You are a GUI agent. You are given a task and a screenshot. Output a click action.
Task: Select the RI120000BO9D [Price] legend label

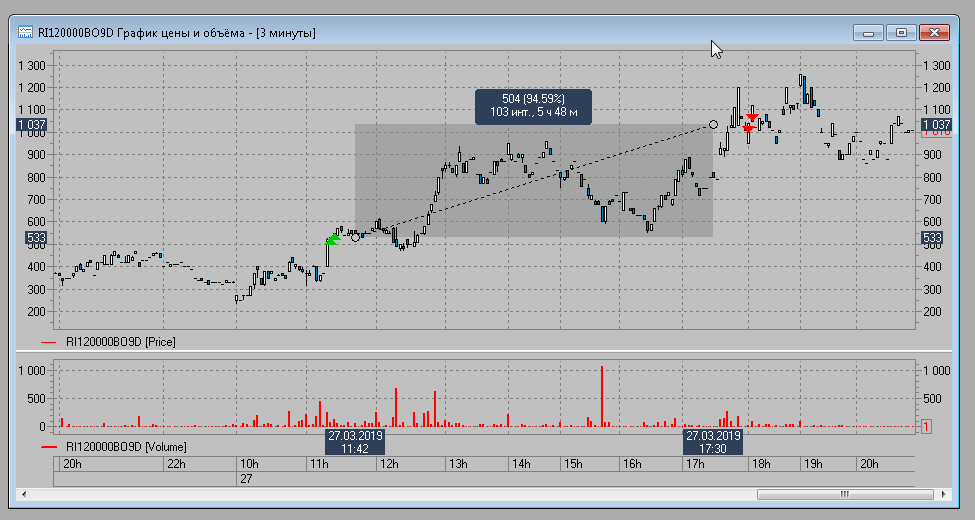tap(120, 342)
